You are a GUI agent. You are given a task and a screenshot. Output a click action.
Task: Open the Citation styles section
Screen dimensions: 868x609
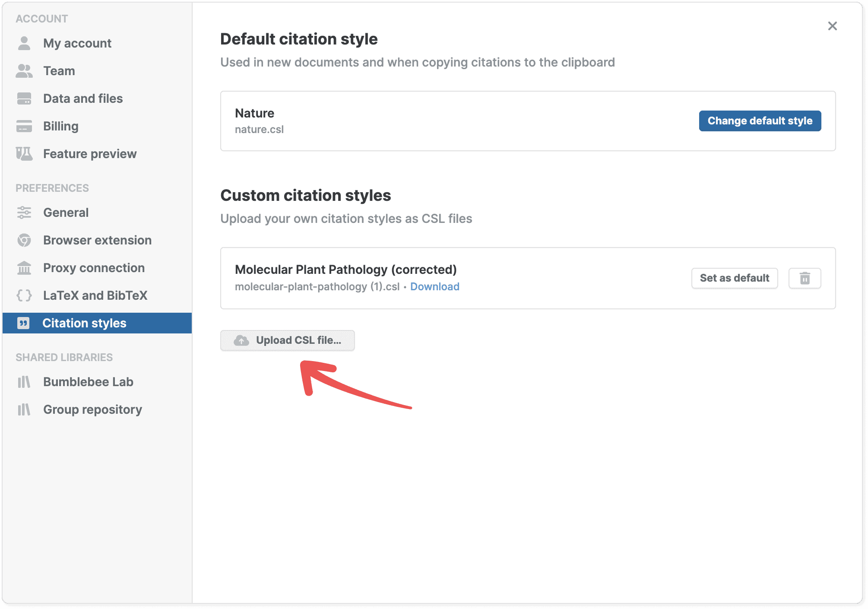[84, 323]
